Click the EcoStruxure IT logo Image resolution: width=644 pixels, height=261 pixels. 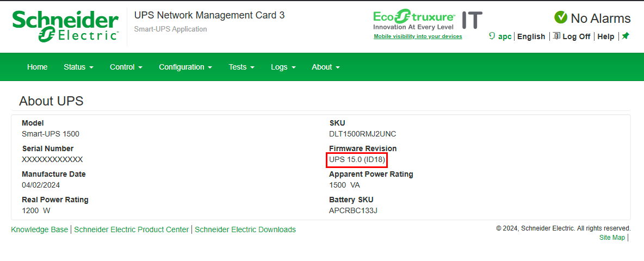click(428, 20)
